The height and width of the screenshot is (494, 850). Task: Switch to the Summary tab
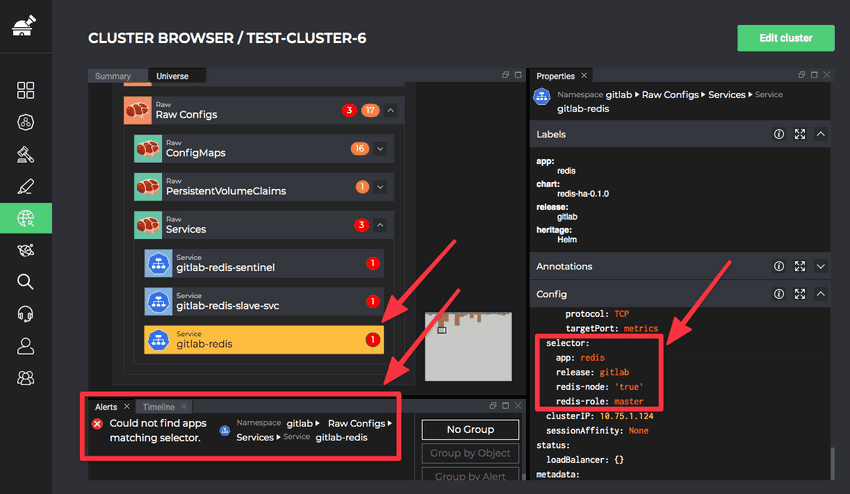113,76
